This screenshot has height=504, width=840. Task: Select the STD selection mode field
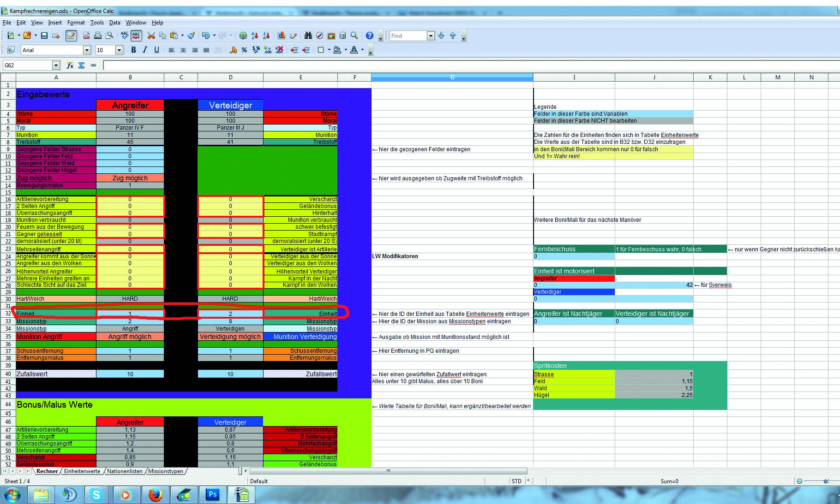[x=516, y=481]
